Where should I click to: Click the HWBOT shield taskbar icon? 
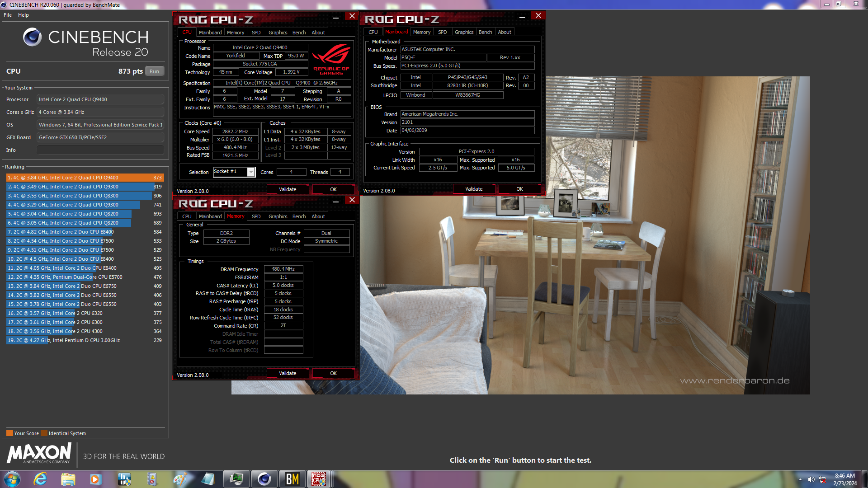[x=124, y=479]
